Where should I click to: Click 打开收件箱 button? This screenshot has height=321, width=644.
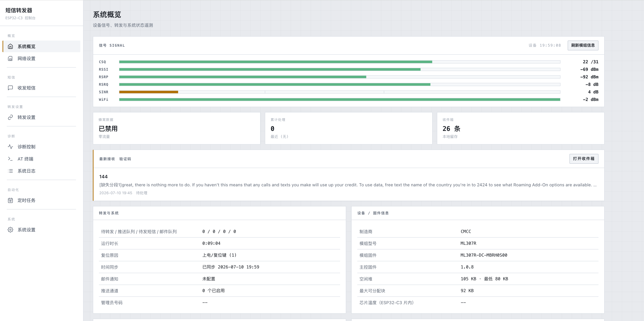point(583,159)
